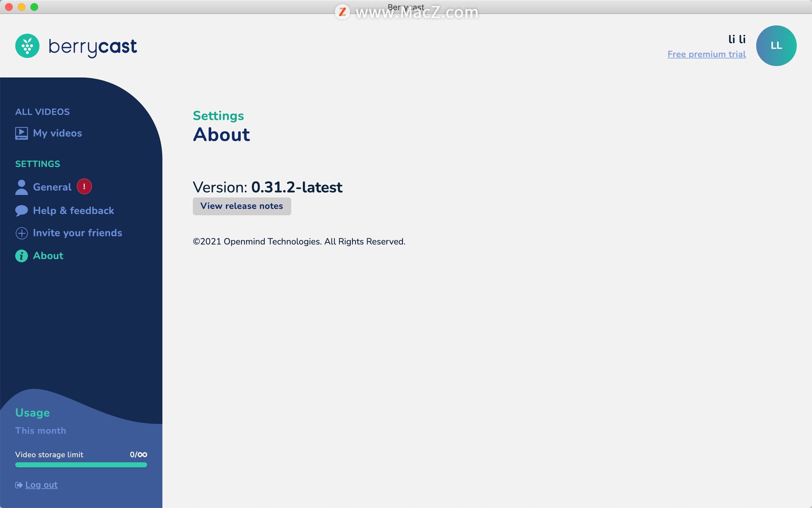The height and width of the screenshot is (508, 812).
Task: Open the Free premium trial link
Action: [707, 54]
